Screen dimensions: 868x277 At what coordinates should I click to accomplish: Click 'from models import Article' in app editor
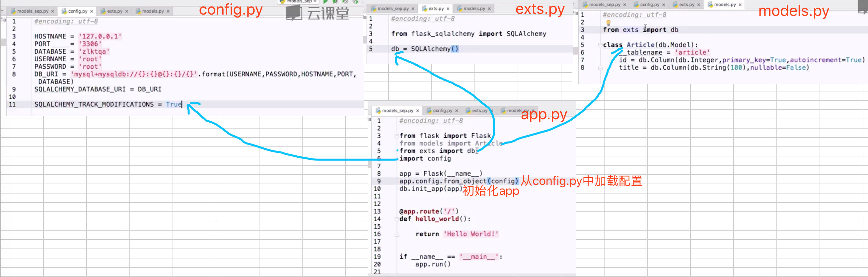(x=451, y=144)
